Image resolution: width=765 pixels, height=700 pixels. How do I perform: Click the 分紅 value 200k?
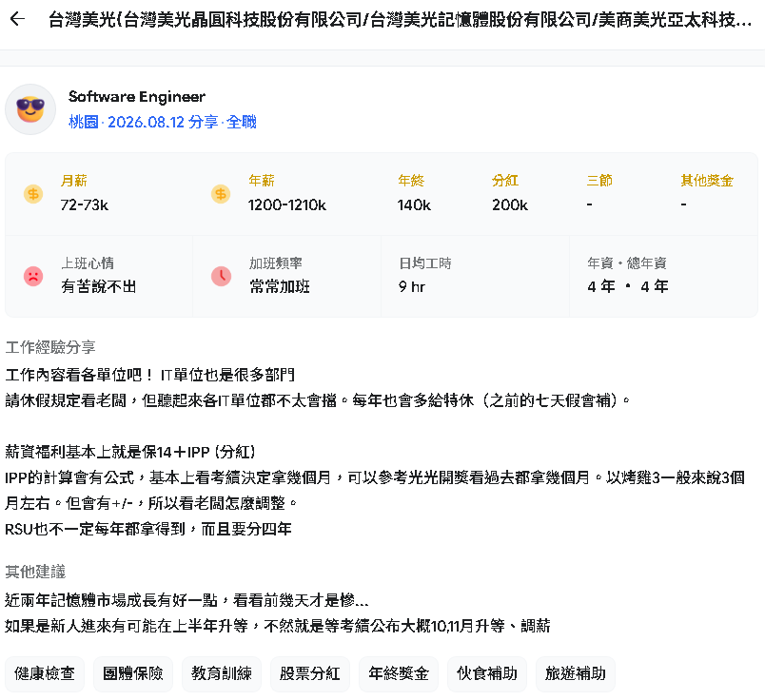pyautogui.click(x=510, y=204)
